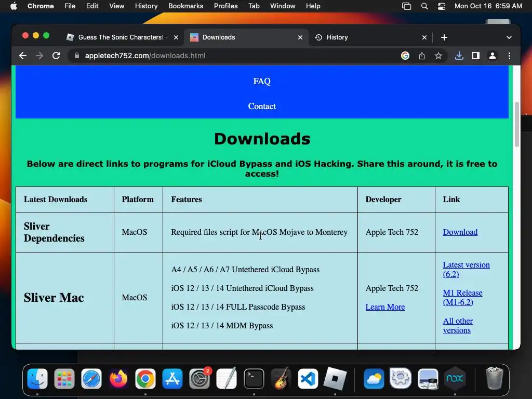Open the History menu in menu bar
Viewport: 532px width, 399px height.
click(146, 6)
